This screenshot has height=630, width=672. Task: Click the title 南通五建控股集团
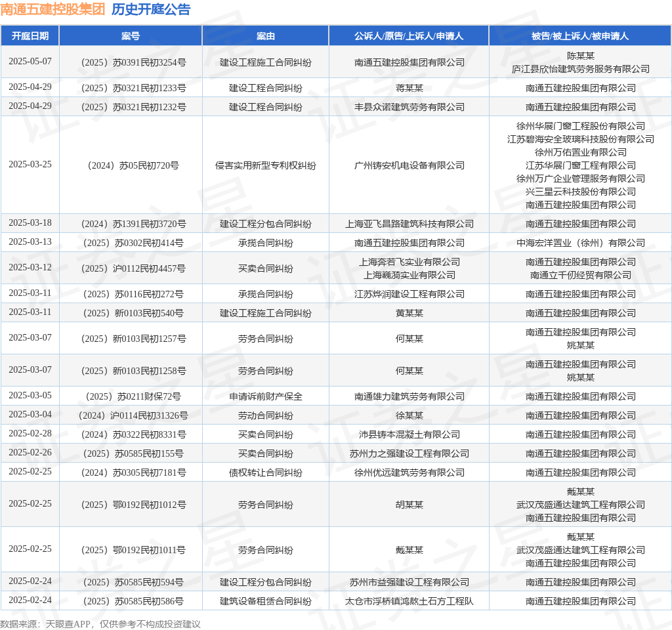[52, 9]
